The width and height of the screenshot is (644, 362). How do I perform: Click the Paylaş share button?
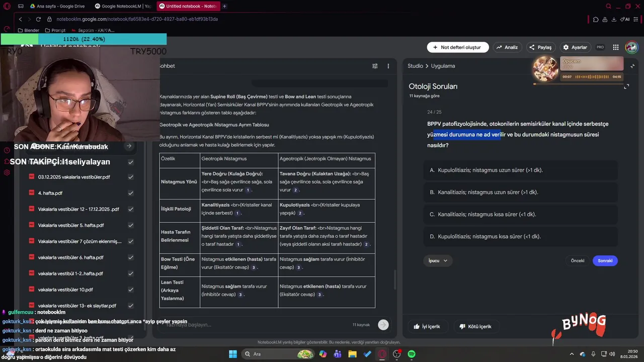click(x=540, y=47)
